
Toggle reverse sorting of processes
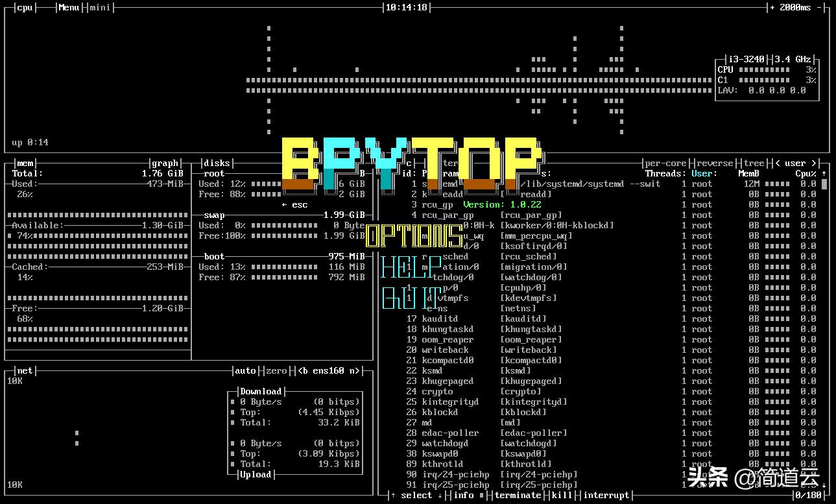pos(715,163)
